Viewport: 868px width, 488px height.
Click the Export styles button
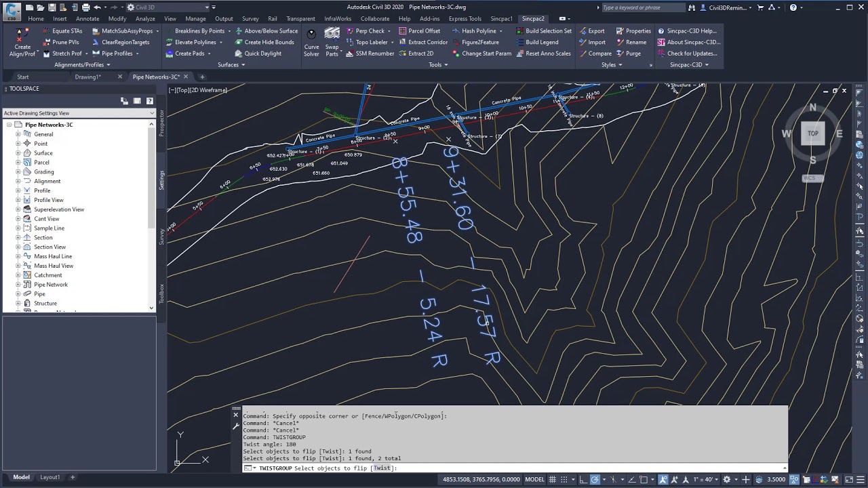coord(591,31)
